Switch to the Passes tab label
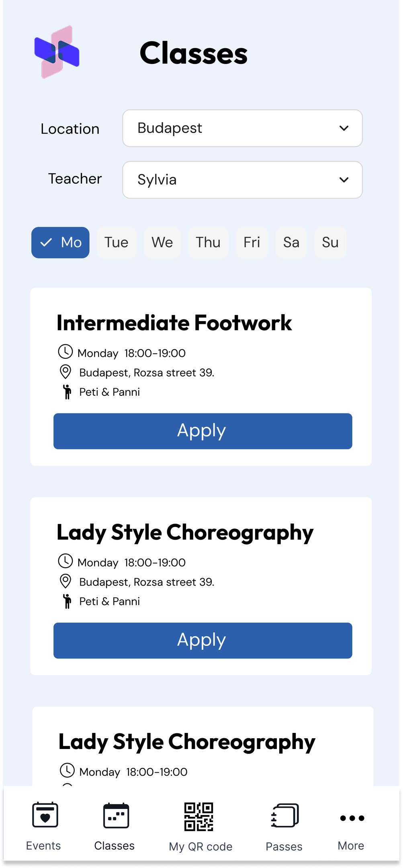The height and width of the screenshot is (868, 403). click(284, 846)
